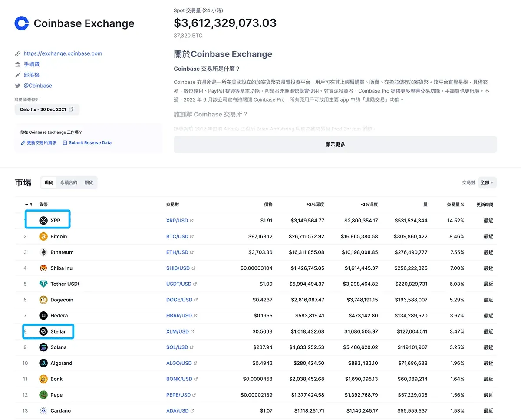This screenshot has width=521, height=420.
Task: Open the BONK/USD trading pair link
Action: 179,379
